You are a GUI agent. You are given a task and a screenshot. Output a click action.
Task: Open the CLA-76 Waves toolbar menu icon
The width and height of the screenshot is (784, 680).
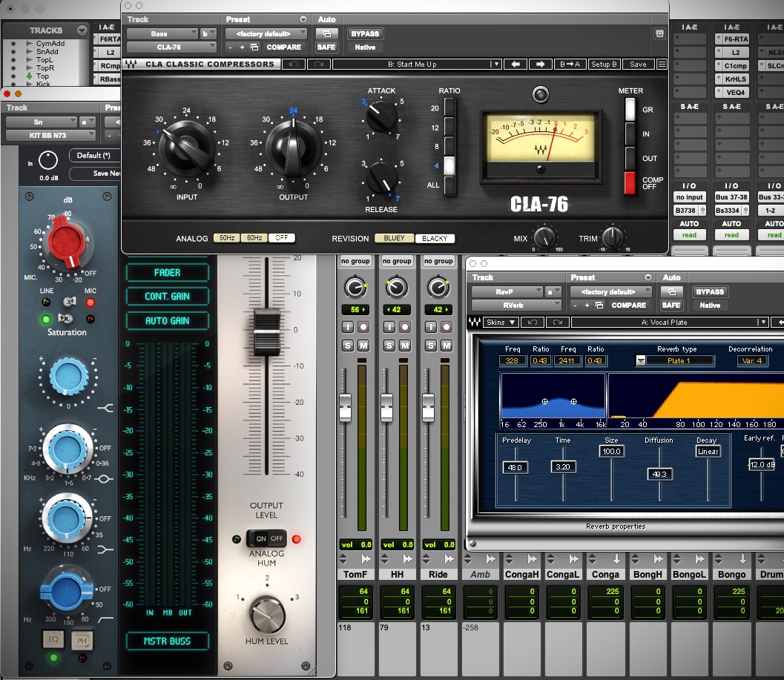click(x=662, y=64)
